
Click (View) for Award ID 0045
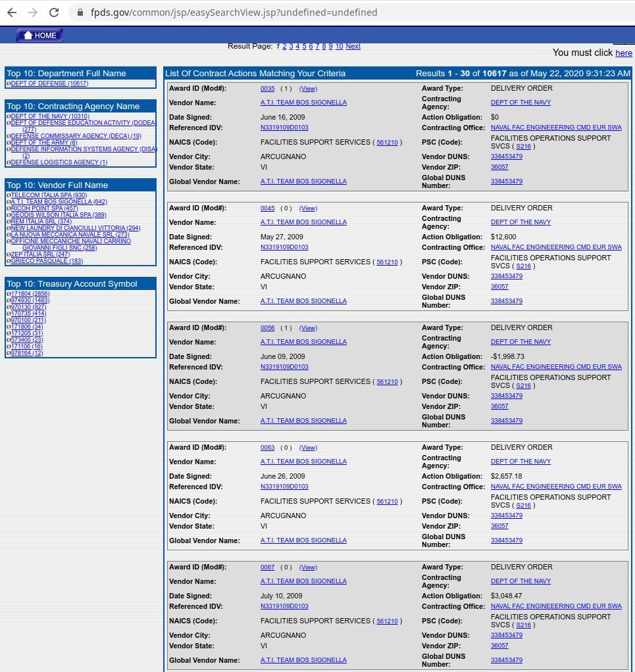pyautogui.click(x=308, y=208)
